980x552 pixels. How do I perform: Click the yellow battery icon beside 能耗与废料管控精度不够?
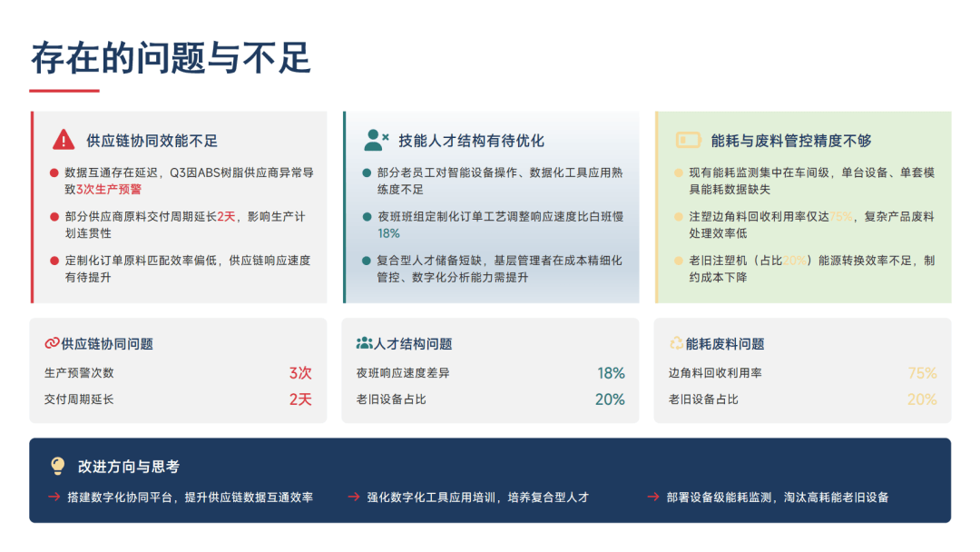point(688,141)
